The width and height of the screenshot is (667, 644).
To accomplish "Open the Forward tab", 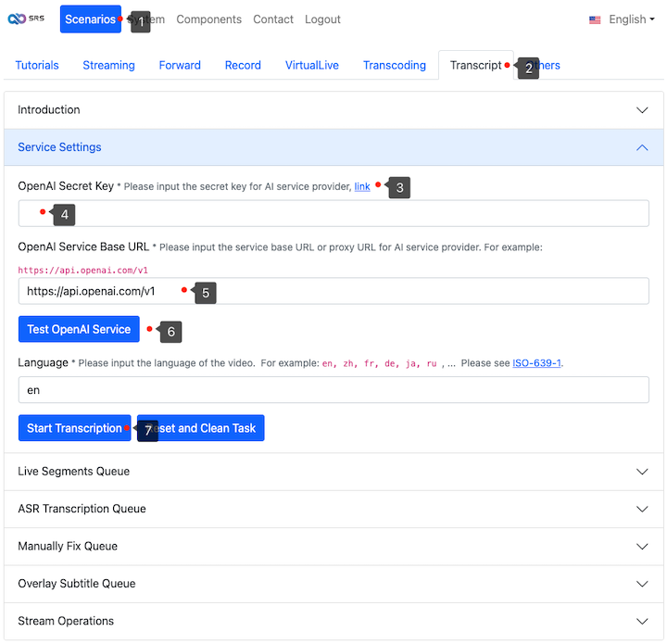I will coord(180,66).
